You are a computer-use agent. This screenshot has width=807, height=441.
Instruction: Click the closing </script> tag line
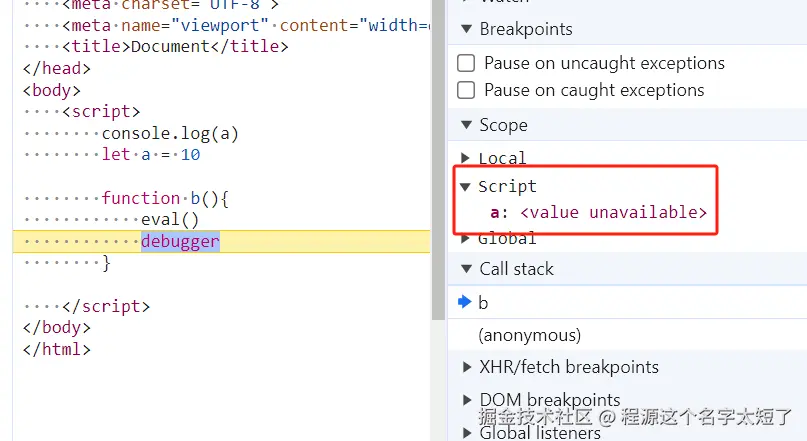107,306
